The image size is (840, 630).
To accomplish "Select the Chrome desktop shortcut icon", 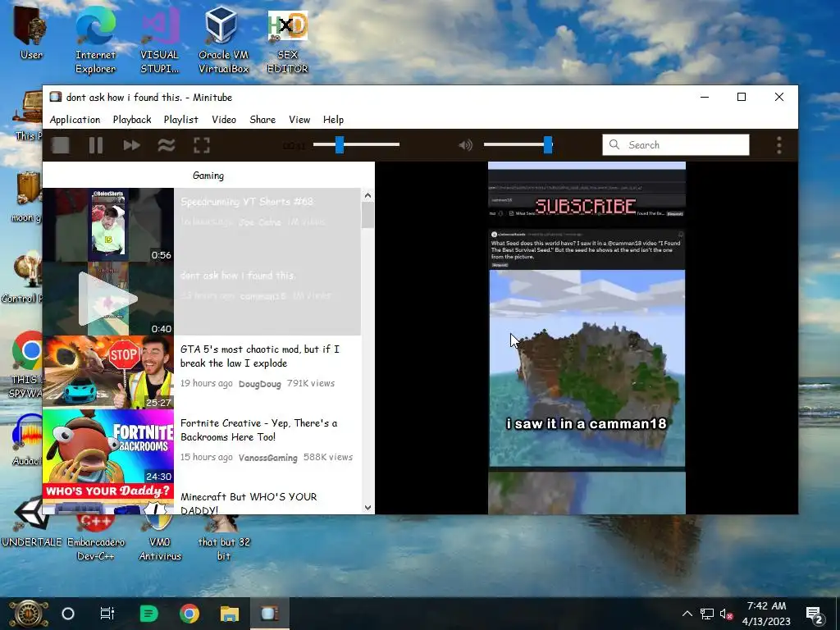I will 28,351.
